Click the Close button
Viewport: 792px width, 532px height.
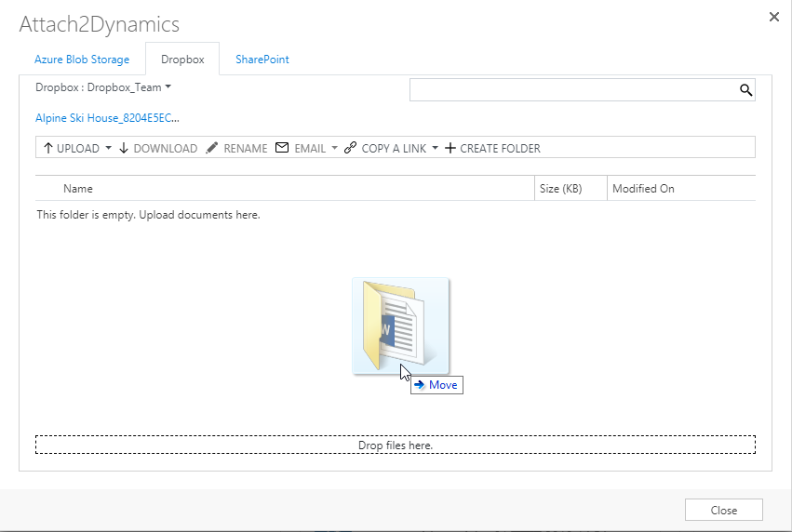[724, 510]
